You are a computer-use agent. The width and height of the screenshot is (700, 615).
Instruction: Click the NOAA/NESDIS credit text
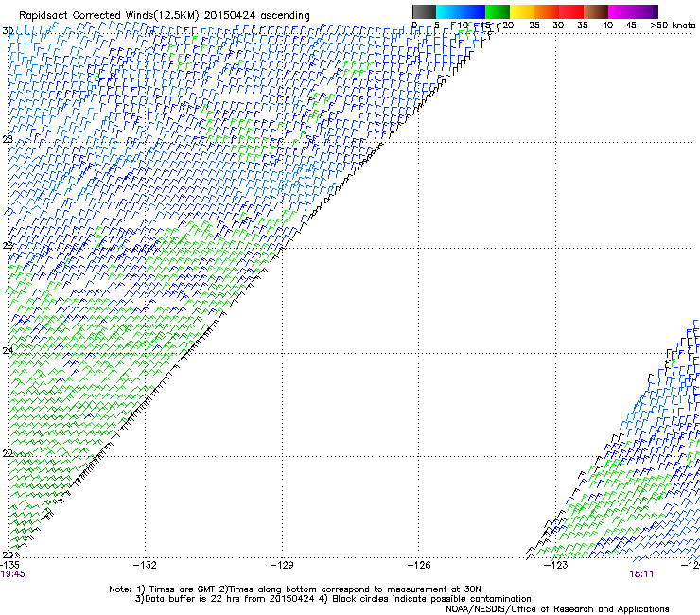point(557,609)
